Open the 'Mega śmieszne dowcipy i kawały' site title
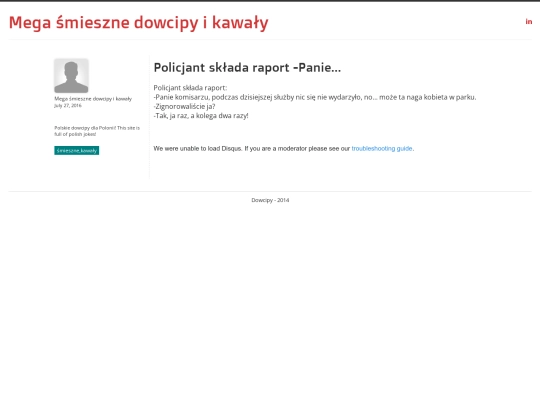Screen dimensions: 540x405 click(138, 23)
